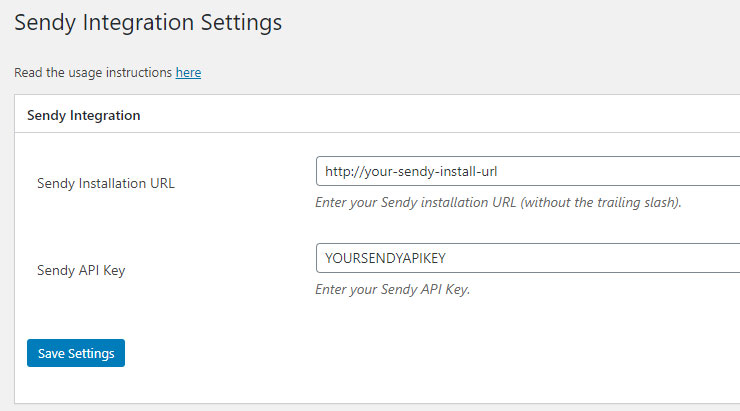Viewport: 740px width, 411px height.
Task: Place cursor in the YOURSENDYAPIKEY value
Action: (x=385, y=258)
